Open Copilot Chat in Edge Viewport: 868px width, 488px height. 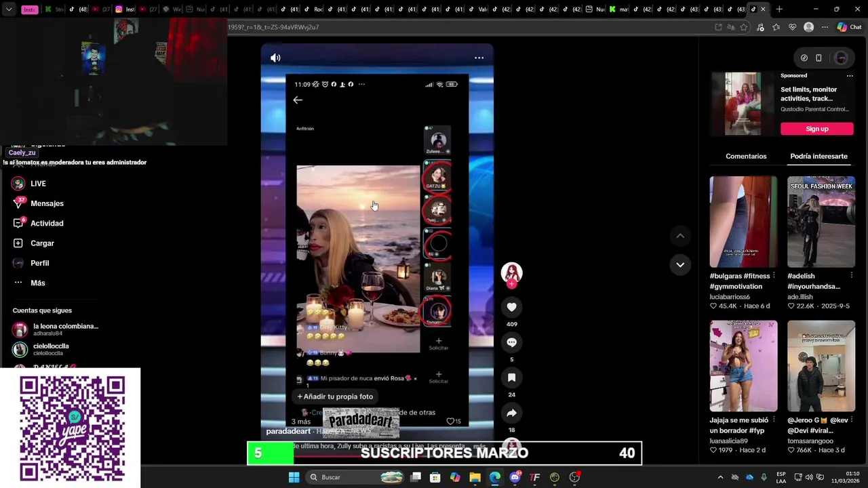tap(849, 27)
